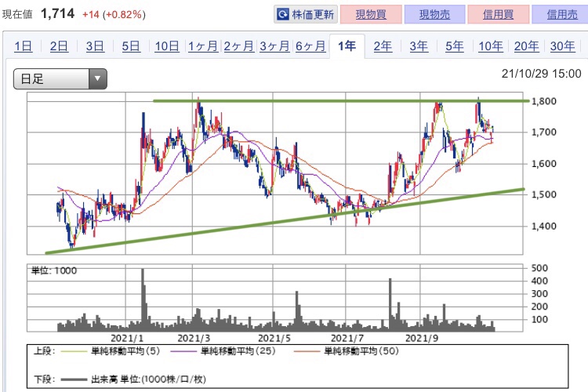
Task: Show the 10日 chart range
Action: (x=167, y=46)
